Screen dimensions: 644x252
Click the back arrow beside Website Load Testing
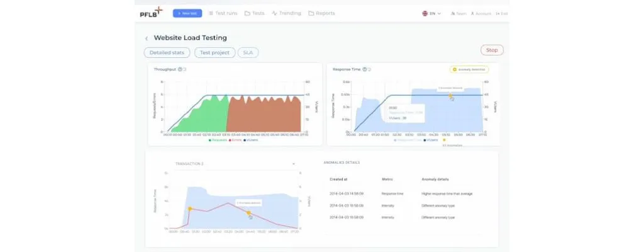(147, 38)
